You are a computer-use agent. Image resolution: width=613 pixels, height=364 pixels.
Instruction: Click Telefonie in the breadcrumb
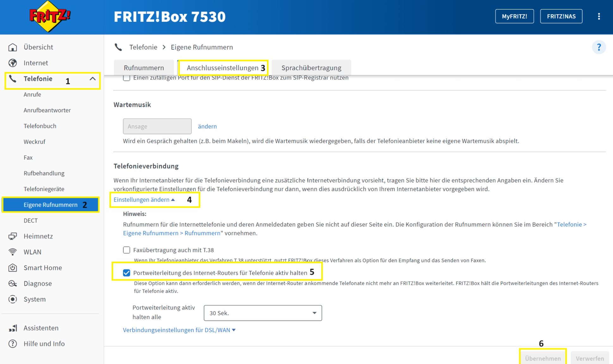click(x=143, y=47)
